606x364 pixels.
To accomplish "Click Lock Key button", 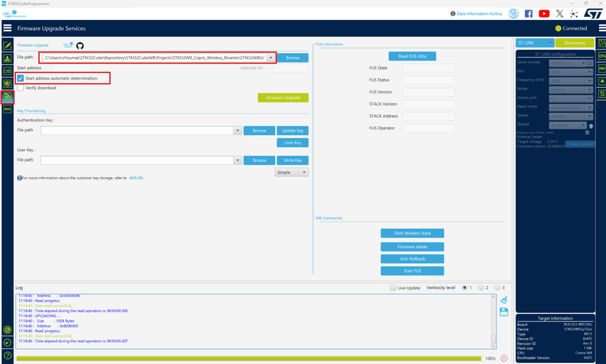I will (x=292, y=143).
